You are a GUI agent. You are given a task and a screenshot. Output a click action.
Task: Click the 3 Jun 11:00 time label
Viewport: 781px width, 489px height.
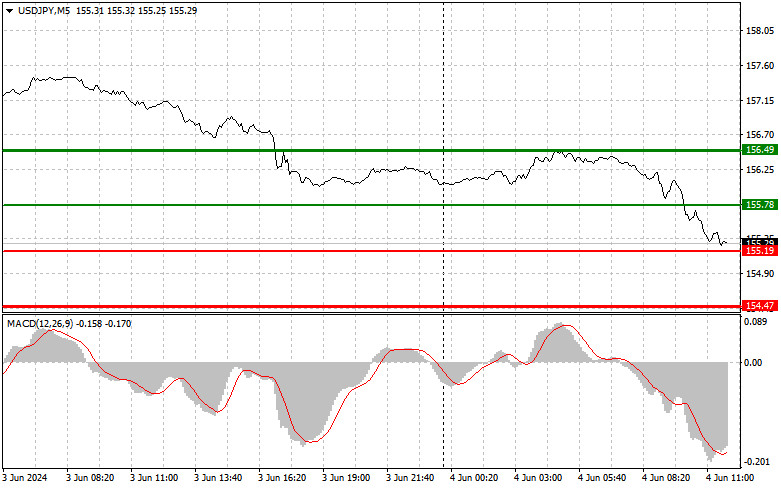coord(154,478)
